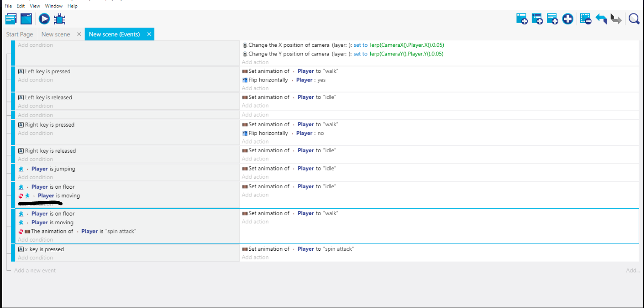Viewport: 644px width, 308px height.
Task: Click the scene editor window icon
Action: coord(26,19)
